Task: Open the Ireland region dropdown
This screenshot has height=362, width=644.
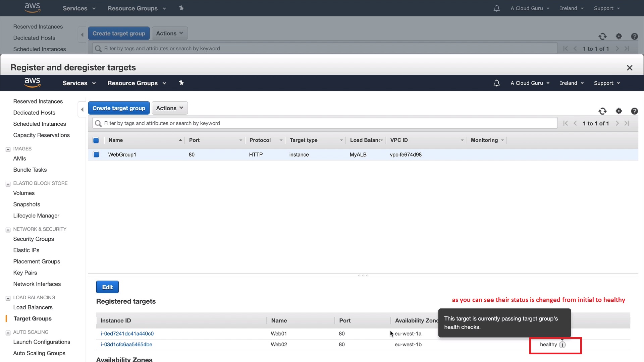Action: tap(572, 83)
